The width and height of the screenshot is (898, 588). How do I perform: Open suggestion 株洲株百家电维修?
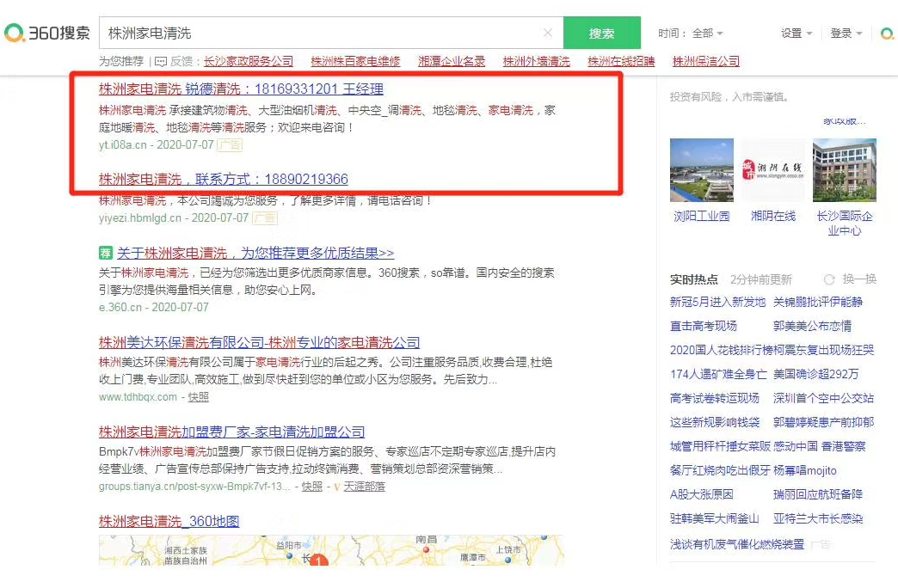pyautogui.click(x=355, y=61)
